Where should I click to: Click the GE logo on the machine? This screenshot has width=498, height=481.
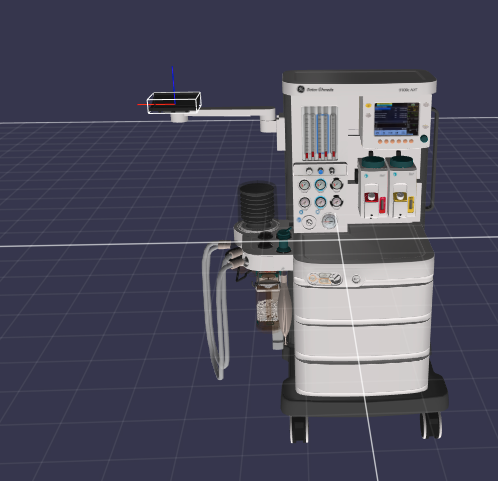pyautogui.click(x=301, y=89)
